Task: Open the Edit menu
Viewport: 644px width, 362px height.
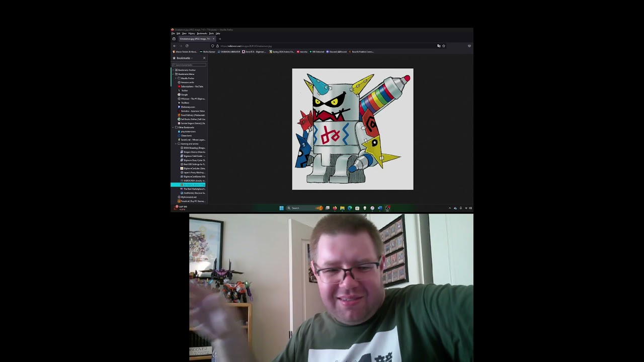Action: point(178,33)
